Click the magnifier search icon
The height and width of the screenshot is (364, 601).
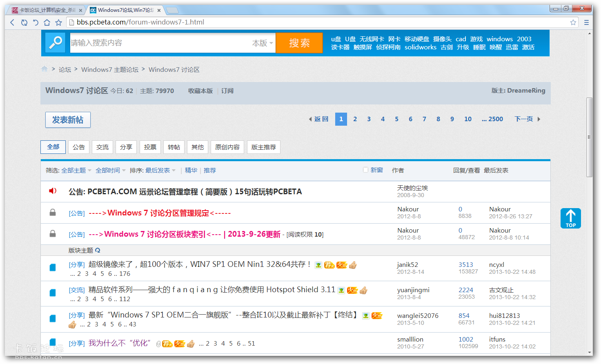click(x=55, y=42)
